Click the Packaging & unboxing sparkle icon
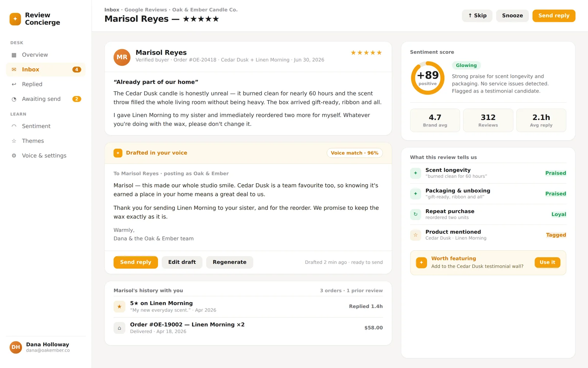Screen dimensions: 588x368 [416, 194]
